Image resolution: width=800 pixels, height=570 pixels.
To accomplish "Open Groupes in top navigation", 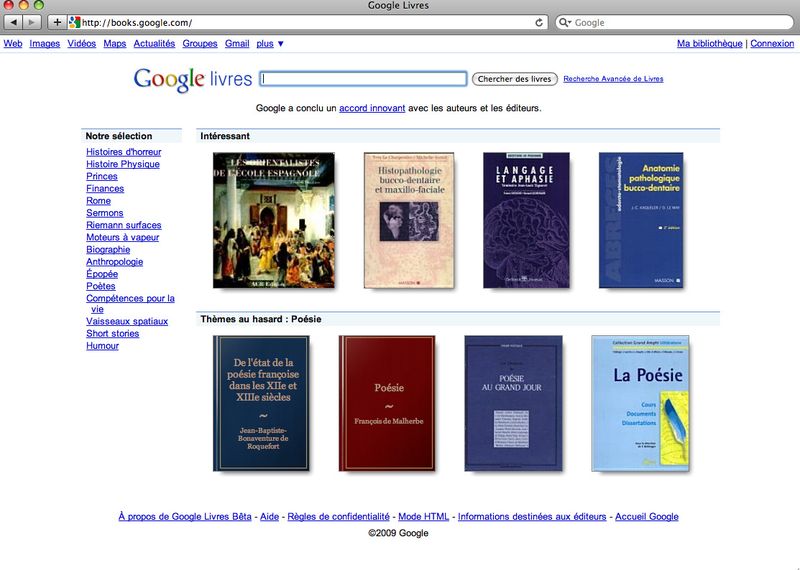I will pyautogui.click(x=200, y=44).
